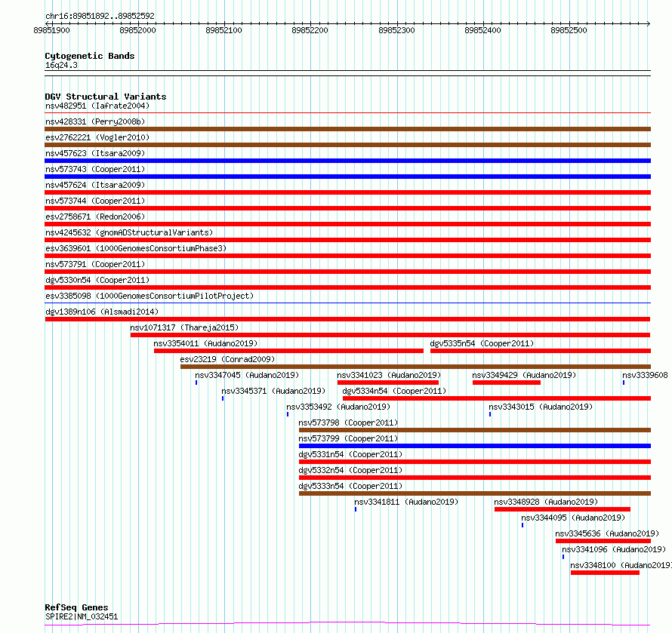Select the nsv3339608 label
The width and height of the screenshot is (672, 633).
645,375
